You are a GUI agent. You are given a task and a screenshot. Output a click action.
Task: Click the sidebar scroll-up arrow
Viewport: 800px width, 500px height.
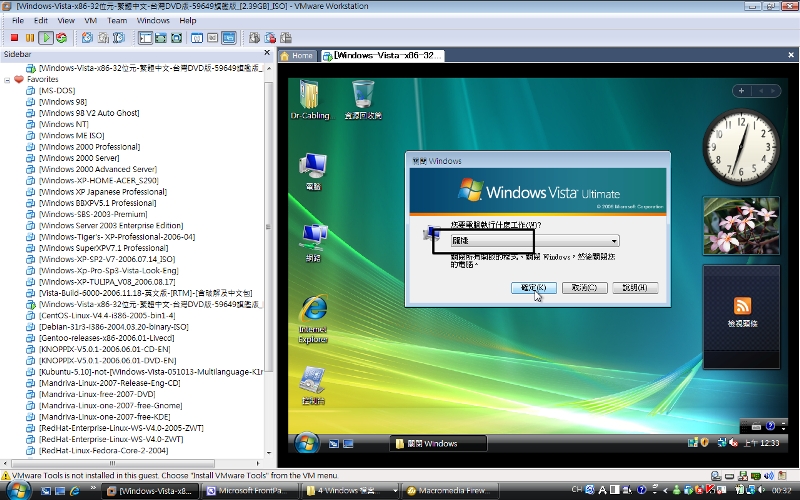click(x=269, y=68)
